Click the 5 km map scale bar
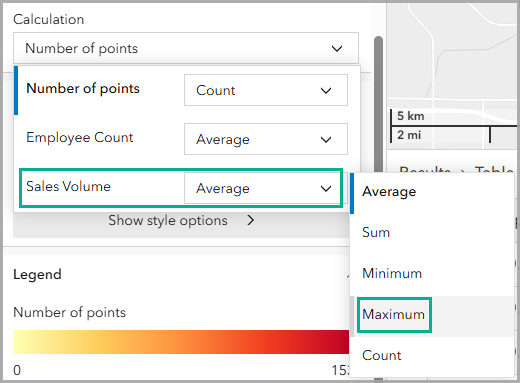This screenshot has width=520, height=383. 453,126
